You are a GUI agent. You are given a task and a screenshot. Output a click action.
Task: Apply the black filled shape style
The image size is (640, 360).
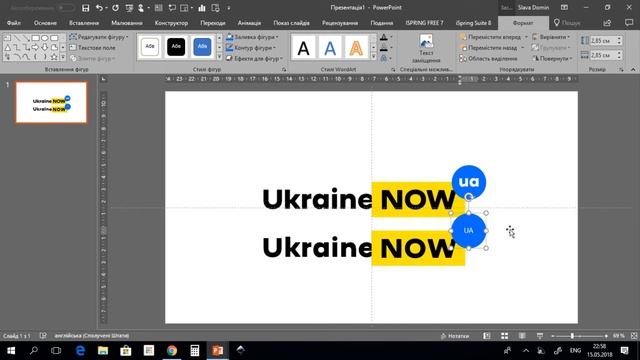click(x=176, y=47)
